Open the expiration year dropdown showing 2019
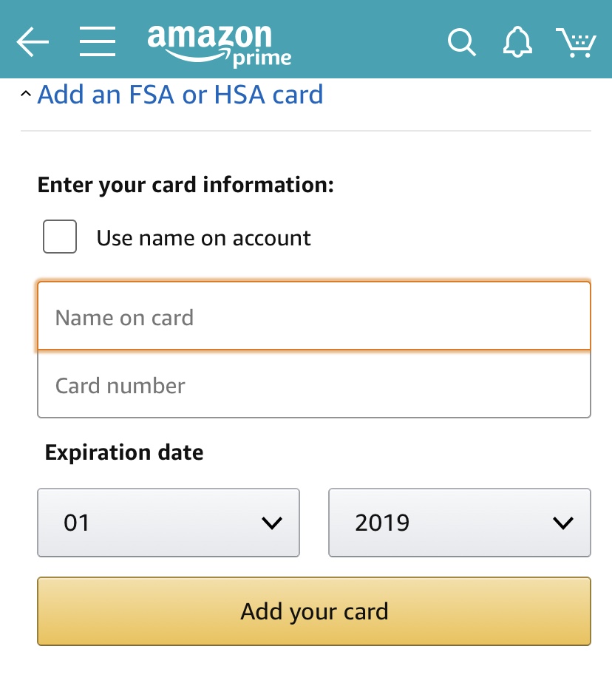 click(459, 523)
